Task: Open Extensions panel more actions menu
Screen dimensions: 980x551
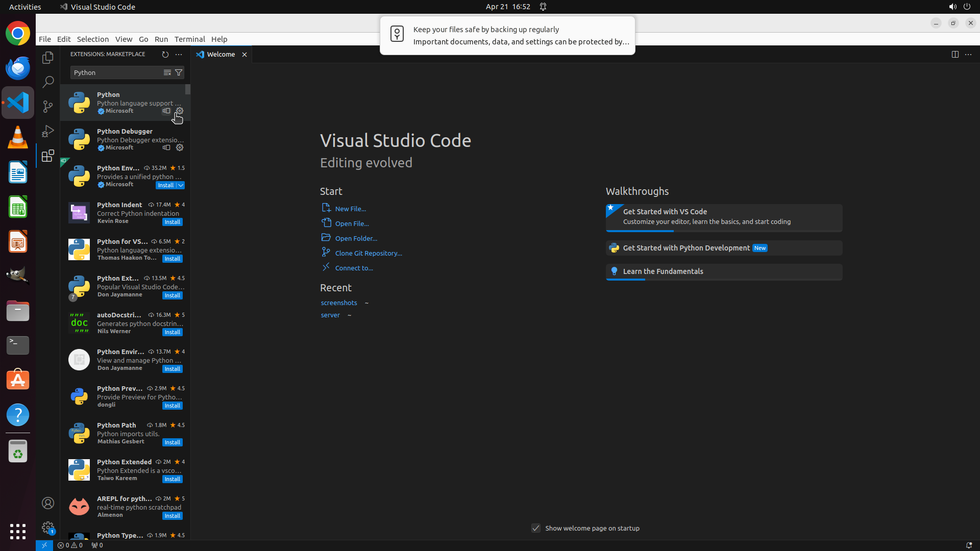Action: pos(179,54)
